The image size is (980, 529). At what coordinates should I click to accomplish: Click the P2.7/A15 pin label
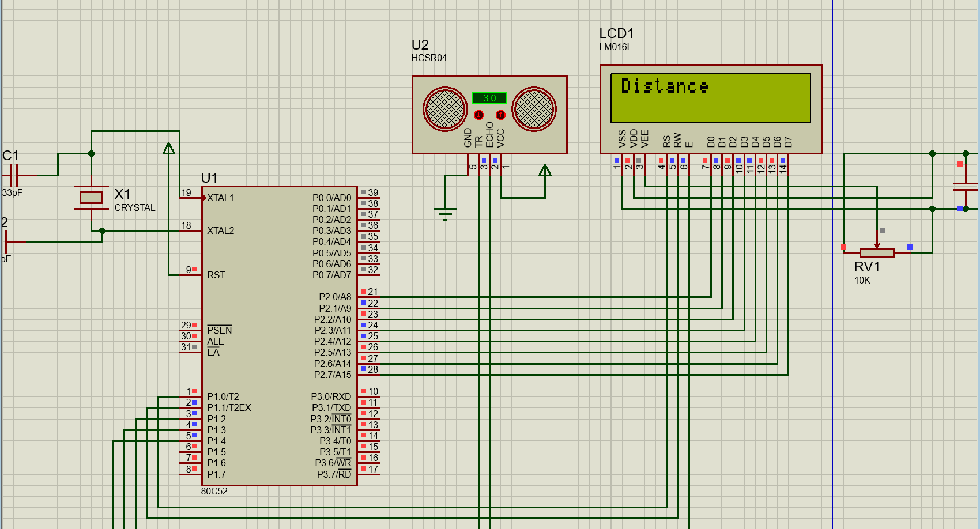tap(333, 375)
